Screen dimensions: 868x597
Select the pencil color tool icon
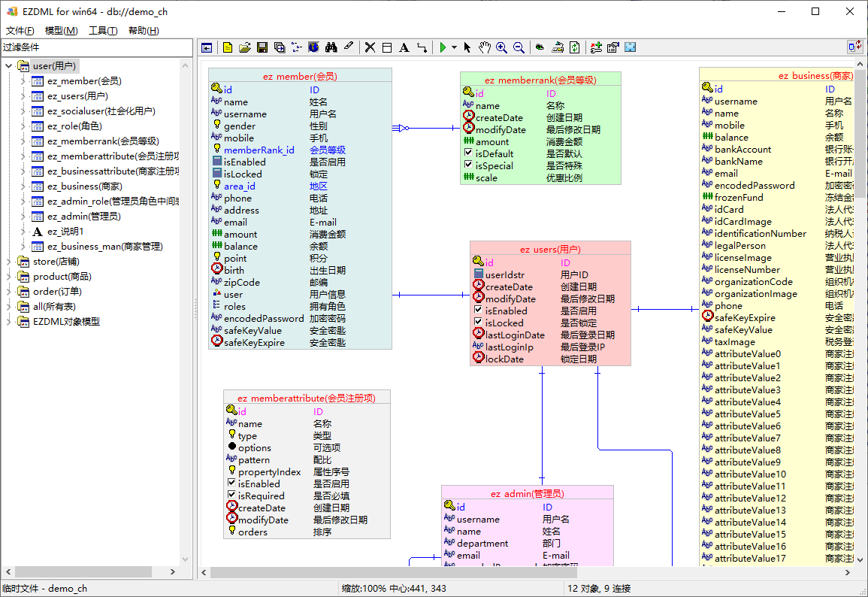349,47
